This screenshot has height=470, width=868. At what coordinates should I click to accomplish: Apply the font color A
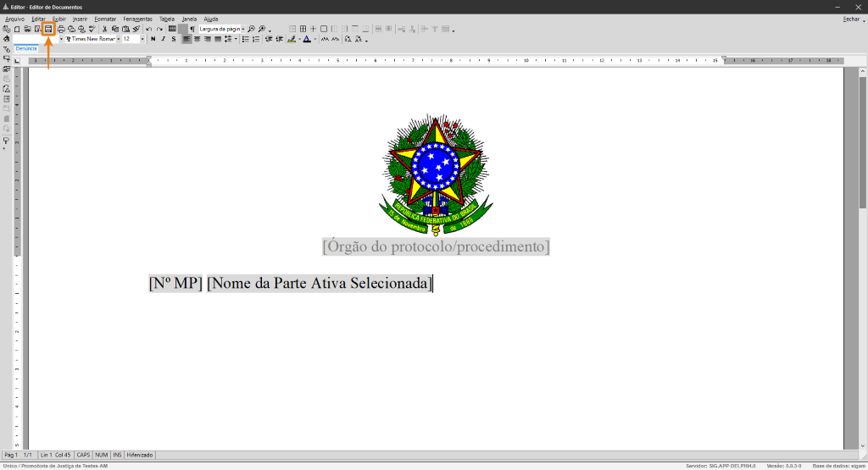click(307, 39)
